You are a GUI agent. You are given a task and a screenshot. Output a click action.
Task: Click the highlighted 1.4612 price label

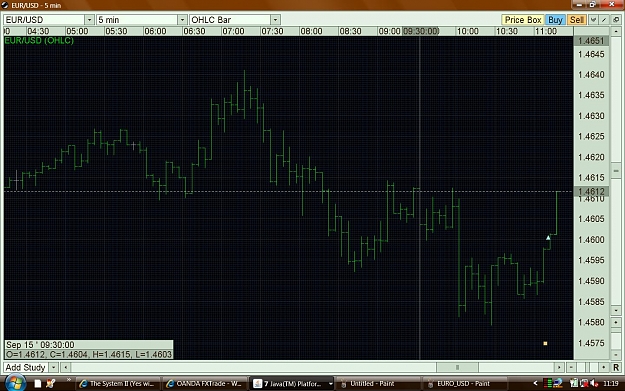tap(591, 191)
